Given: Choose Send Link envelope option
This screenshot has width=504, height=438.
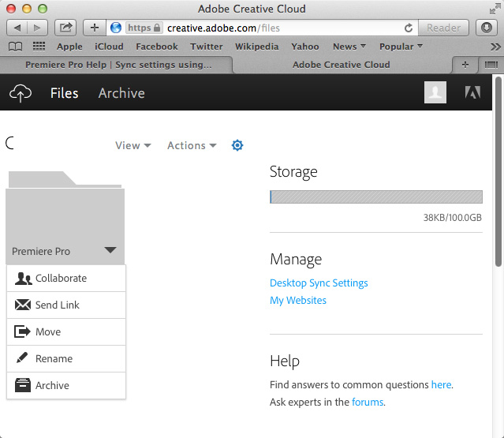Looking at the screenshot, I should 66,305.
